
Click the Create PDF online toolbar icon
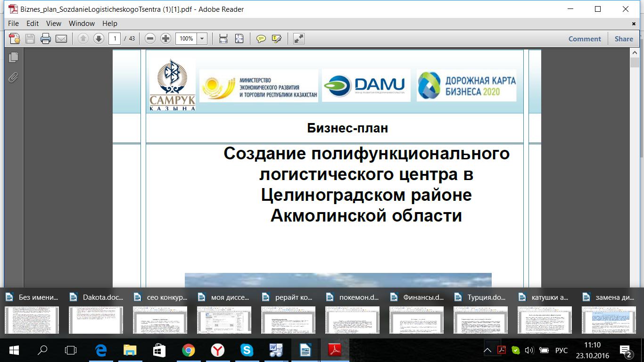tap(15, 39)
